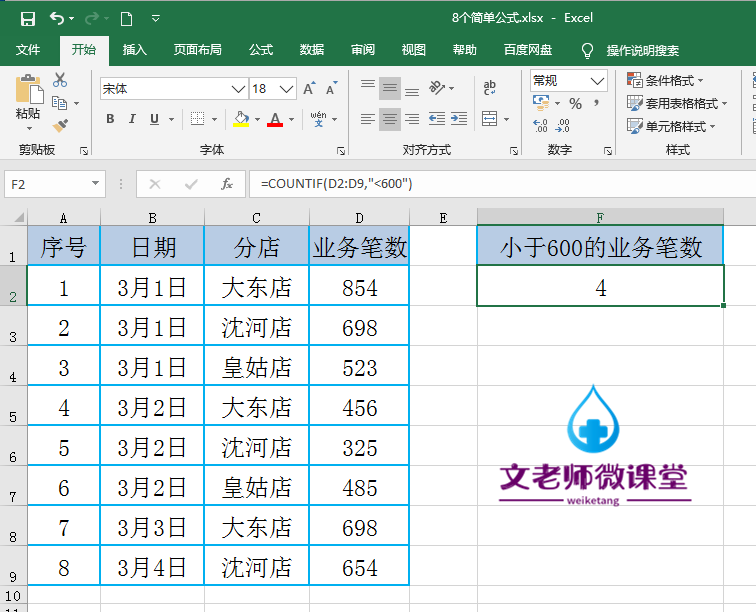
Task: Open the font size 18 dropdown
Action: click(286, 89)
